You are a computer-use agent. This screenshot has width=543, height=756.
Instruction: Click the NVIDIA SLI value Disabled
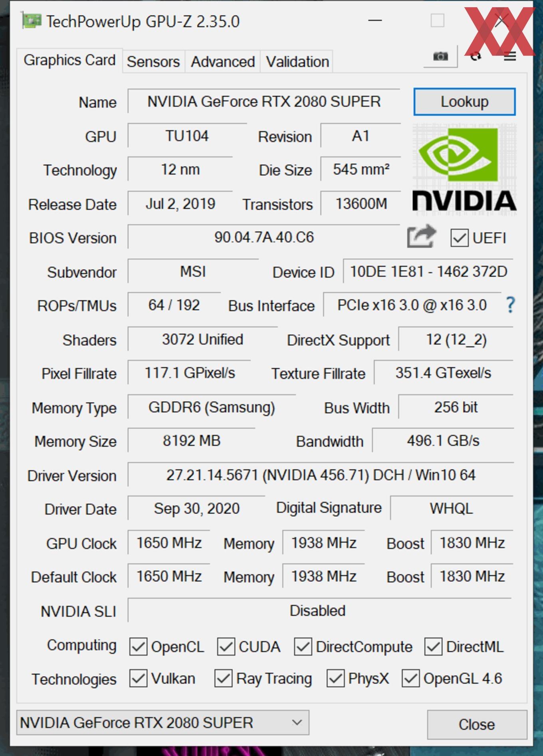[319, 611]
